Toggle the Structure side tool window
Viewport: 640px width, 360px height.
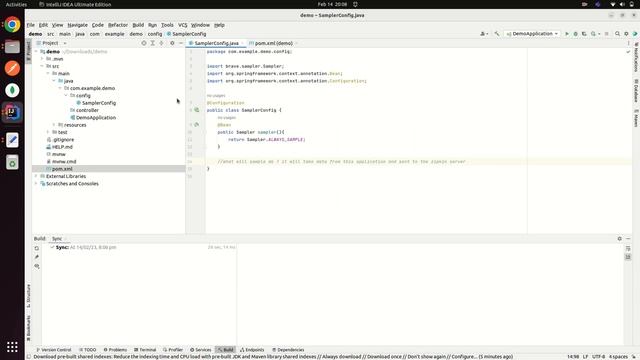(x=29, y=296)
